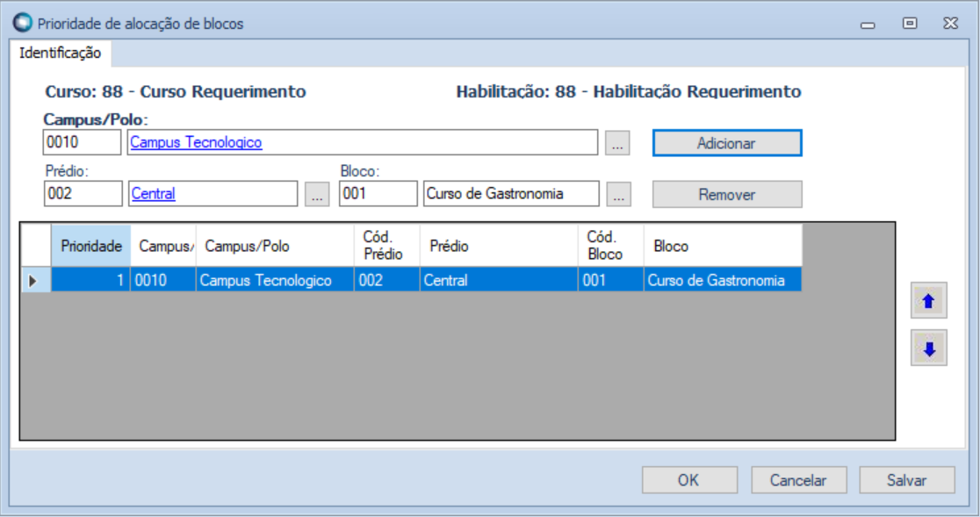The width and height of the screenshot is (980, 517).
Task: Focus the Campus/Polo code field 0010
Action: (x=82, y=142)
